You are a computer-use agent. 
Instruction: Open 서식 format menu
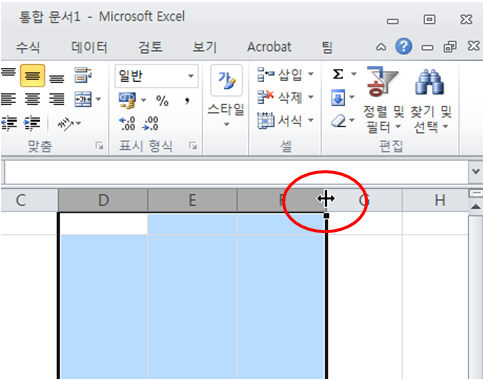(x=285, y=120)
